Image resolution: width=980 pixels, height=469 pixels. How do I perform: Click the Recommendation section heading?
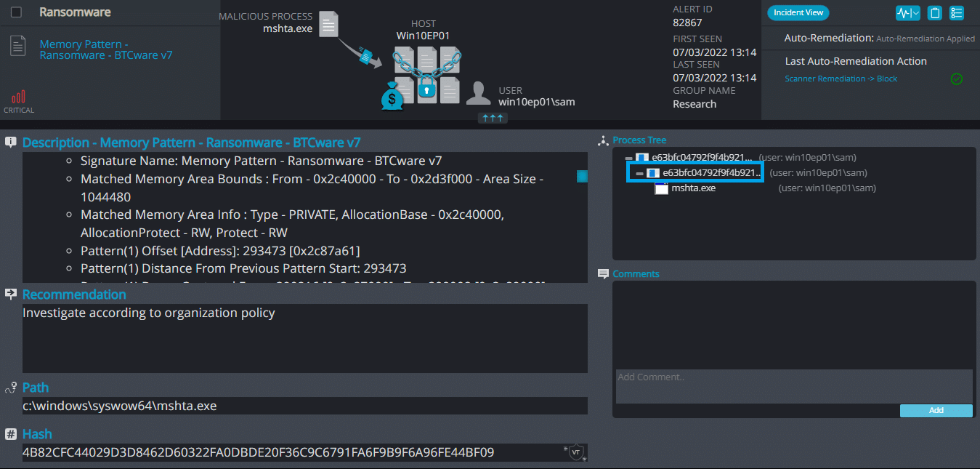pyautogui.click(x=74, y=294)
